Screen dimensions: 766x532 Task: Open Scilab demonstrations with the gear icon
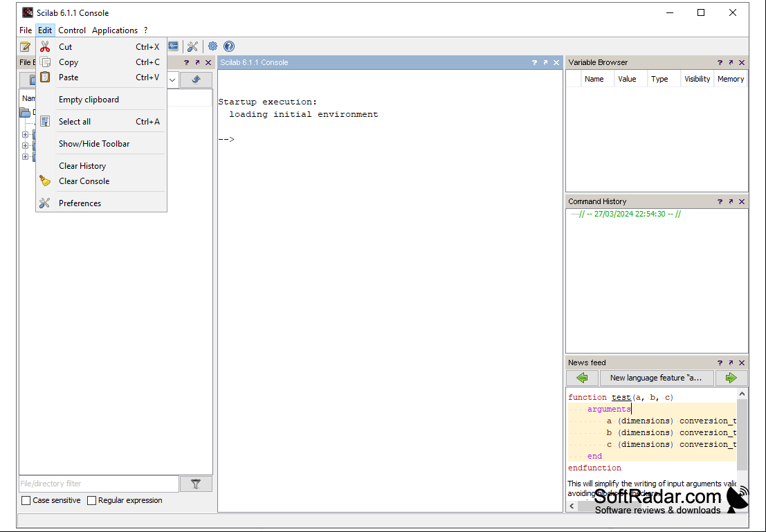click(x=212, y=46)
